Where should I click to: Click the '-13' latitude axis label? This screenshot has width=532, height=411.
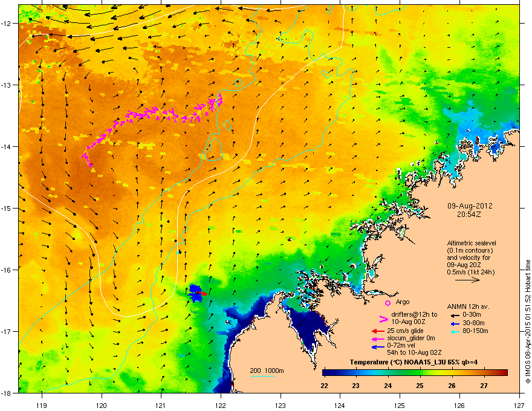7,85
